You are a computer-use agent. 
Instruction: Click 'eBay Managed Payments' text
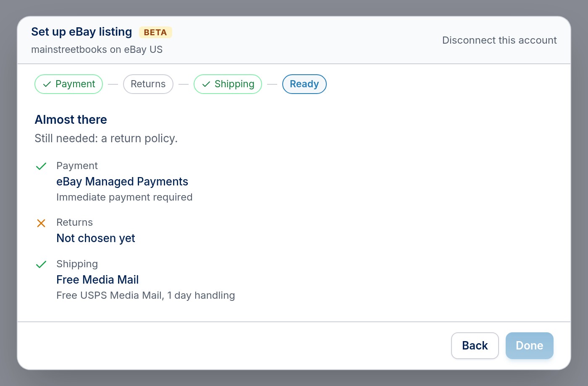[x=122, y=182]
